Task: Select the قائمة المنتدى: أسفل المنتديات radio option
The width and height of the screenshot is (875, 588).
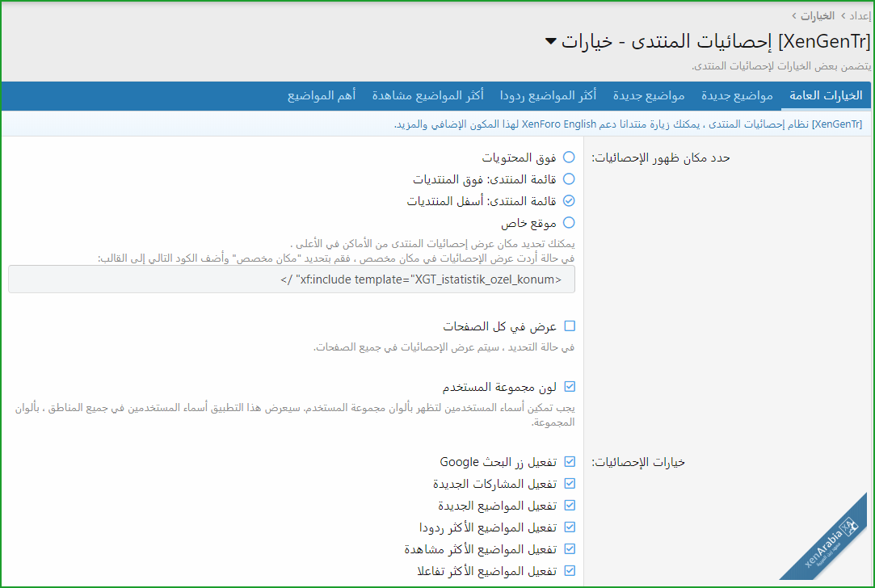Action: tap(569, 201)
